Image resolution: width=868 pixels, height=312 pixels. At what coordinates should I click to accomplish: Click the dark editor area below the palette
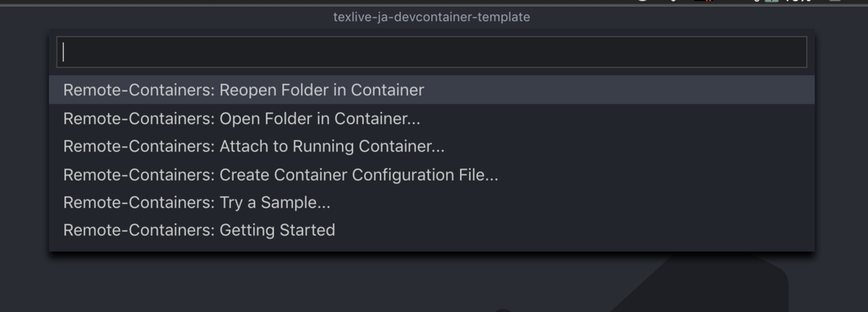[x=289, y=285]
